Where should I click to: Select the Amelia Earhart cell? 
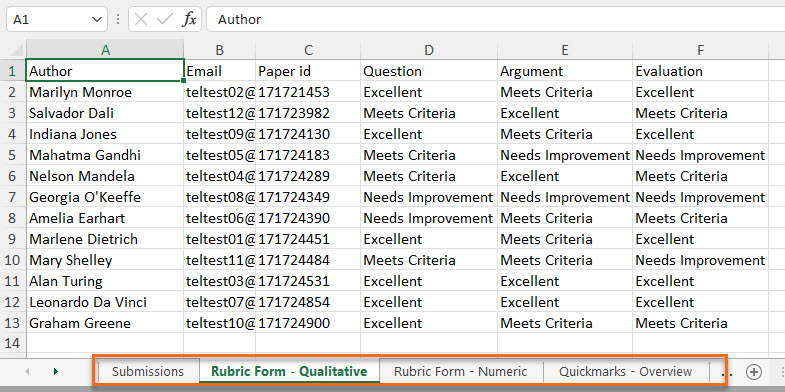(105, 218)
